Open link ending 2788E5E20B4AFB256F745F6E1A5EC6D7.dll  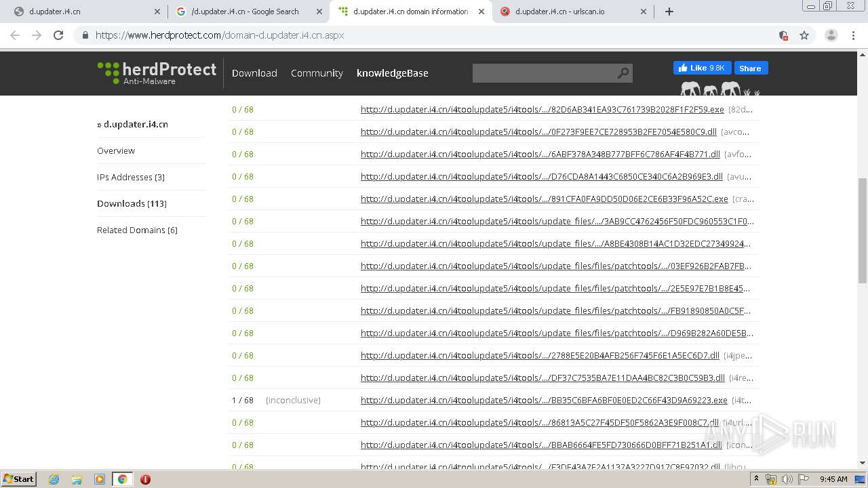(x=540, y=355)
